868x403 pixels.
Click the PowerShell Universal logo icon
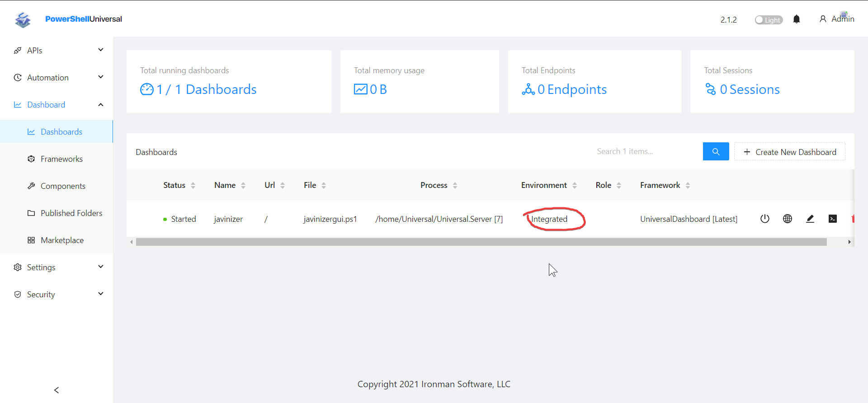(x=23, y=19)
